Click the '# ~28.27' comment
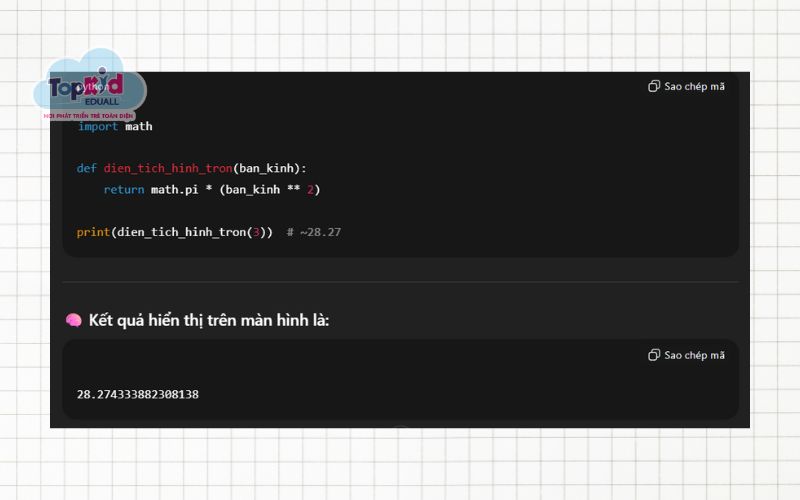 pos(314,232)
